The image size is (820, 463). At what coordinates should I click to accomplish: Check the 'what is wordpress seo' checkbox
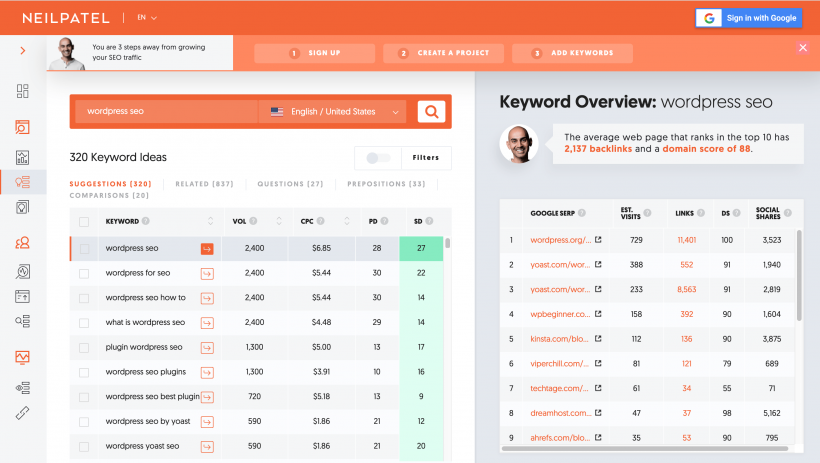(x=84, y=323)
